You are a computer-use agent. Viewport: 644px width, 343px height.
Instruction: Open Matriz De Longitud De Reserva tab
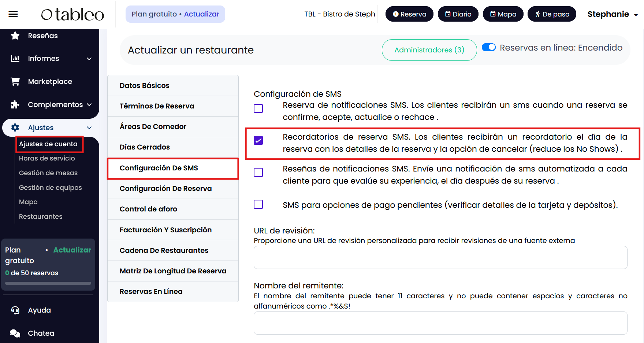[x=173, y=271]
